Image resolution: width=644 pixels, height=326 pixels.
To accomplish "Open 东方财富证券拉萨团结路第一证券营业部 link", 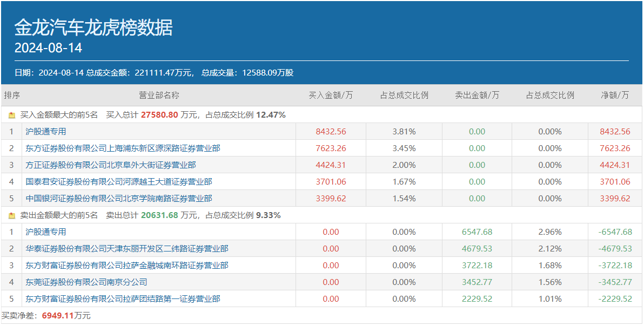I will point(123,298).
